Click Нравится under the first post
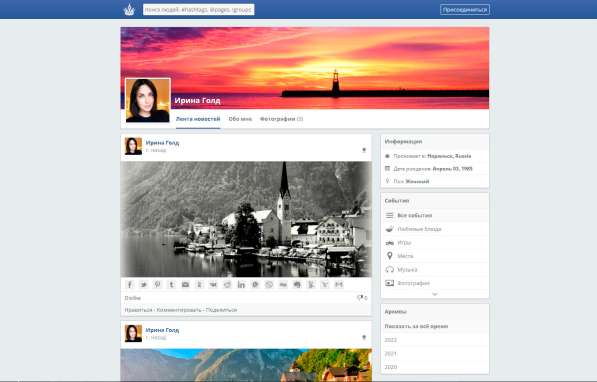The image size is (597, 382). pos(138,310)
